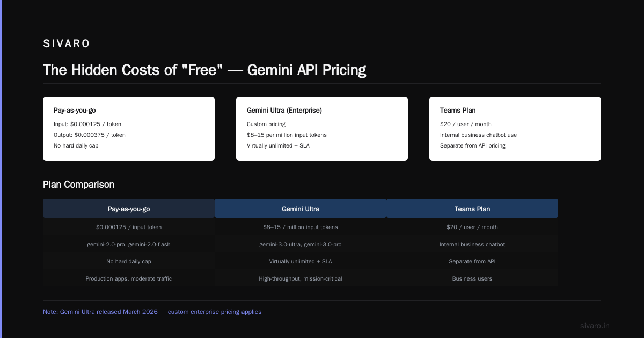This screenshot has height=338, width=644.
Task: Click the Virtually unlimited + SLA table cell
Action: (x=301, y=261)
